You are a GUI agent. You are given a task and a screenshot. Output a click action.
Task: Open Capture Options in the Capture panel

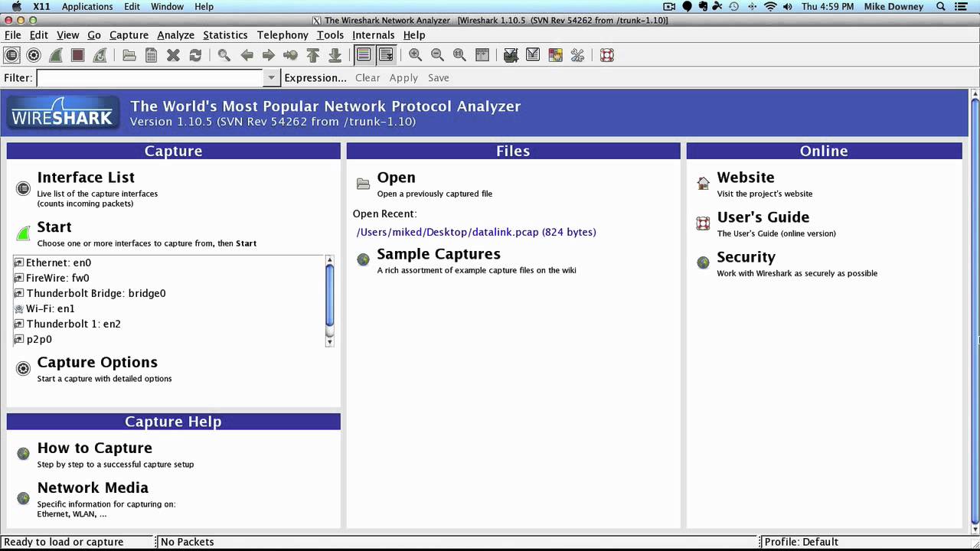tap(97, 363)
